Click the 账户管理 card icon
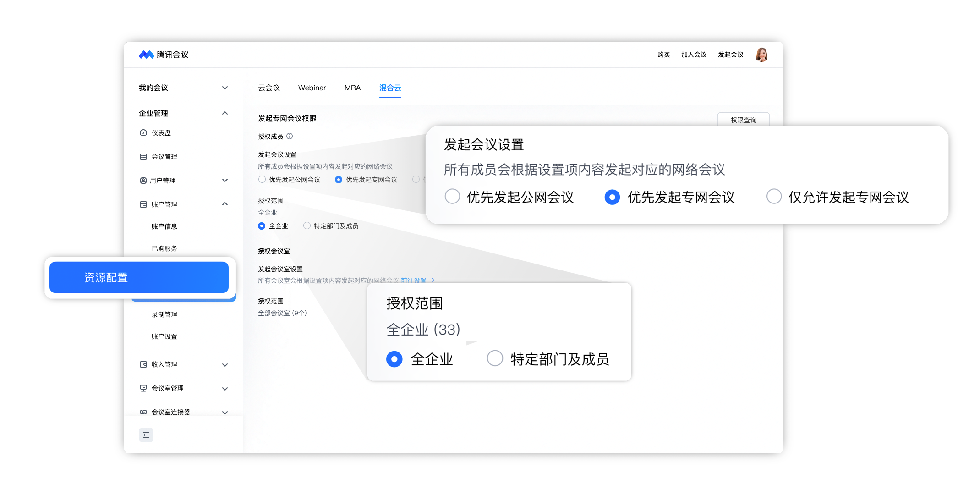This screenshot has height=495, width=980. click(143, 204)
